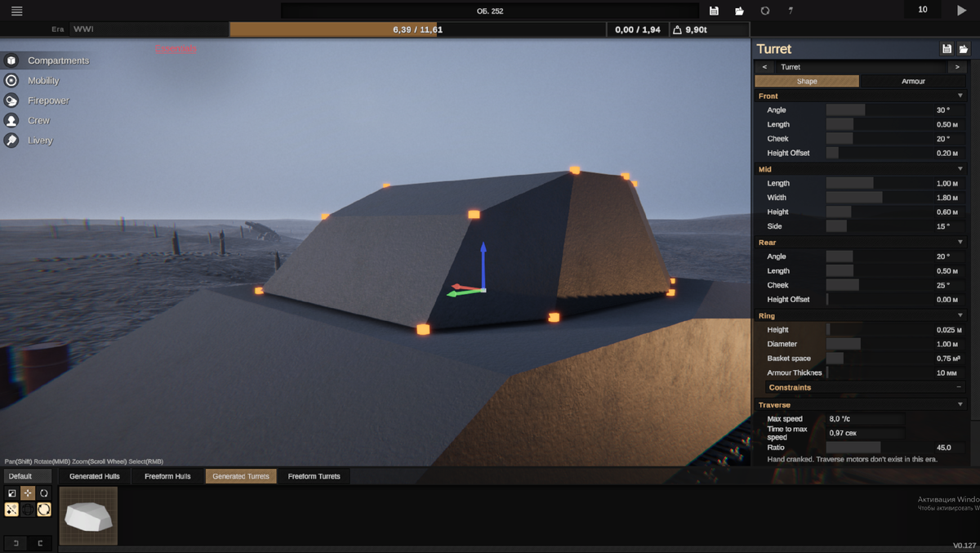980x553 pixels.
Task: Select the move gizmo tool
Action: click(28, 493)
